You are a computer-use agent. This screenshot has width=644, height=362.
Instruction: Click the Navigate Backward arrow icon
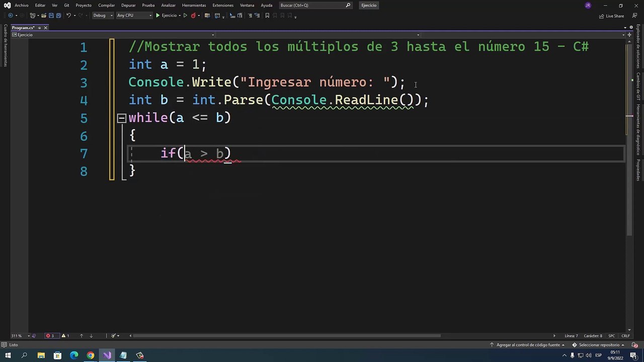coord(11,16)
